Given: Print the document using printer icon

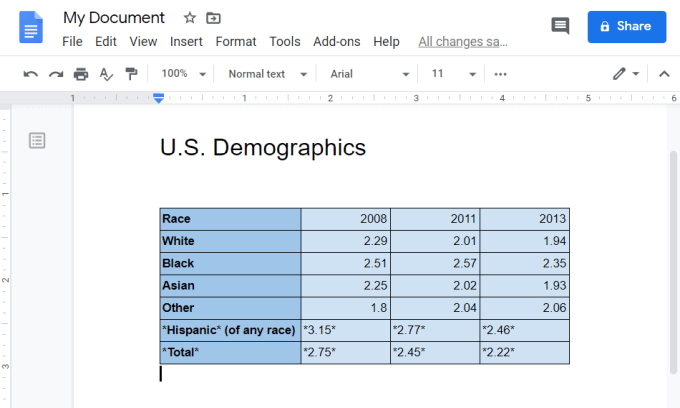Looking at the screenshot, I should [81, 74].
